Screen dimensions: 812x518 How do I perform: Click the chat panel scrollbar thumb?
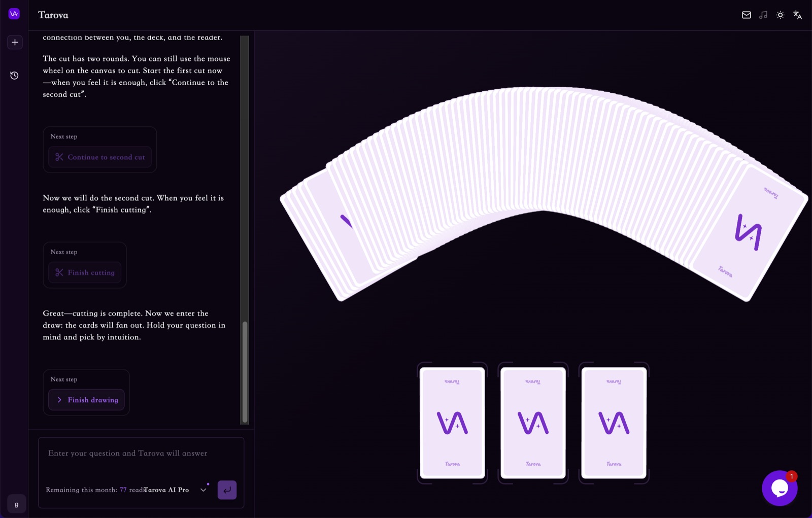click(x=245, y=372)
